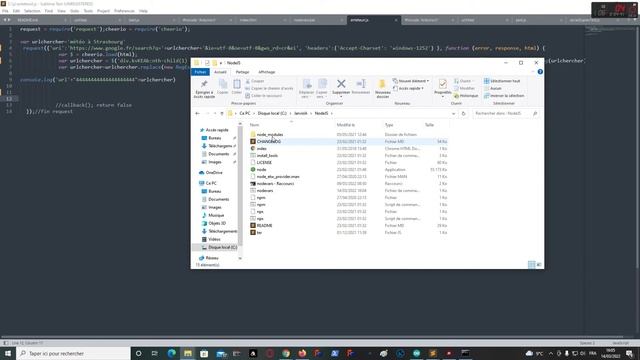Open the Help menu in Sublime Text

143,11
